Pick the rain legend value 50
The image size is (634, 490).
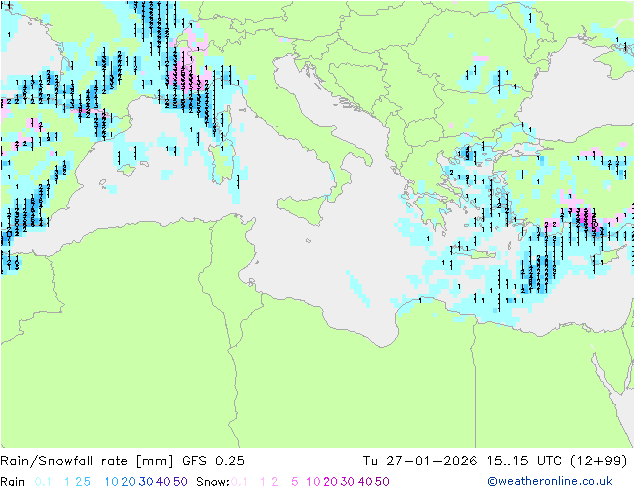pyautogui.click(x=180, y=482)
